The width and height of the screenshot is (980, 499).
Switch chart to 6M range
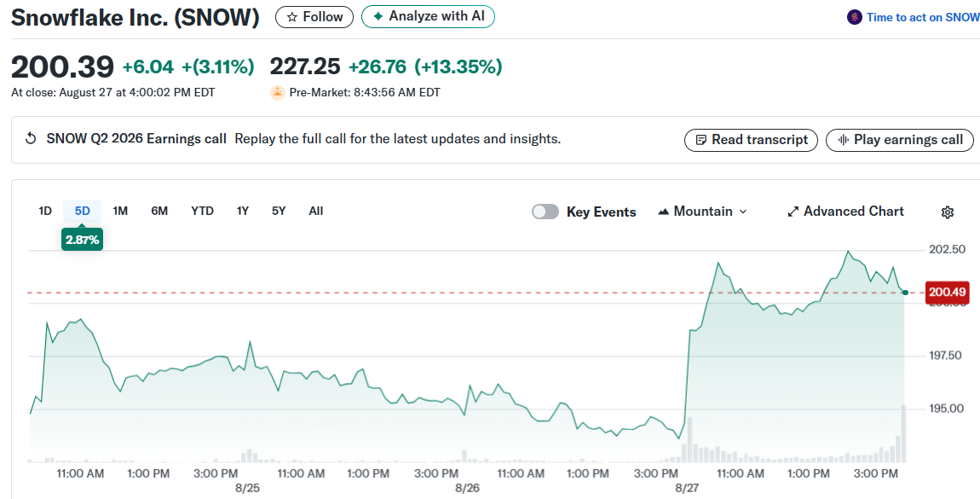pos(159,212)
